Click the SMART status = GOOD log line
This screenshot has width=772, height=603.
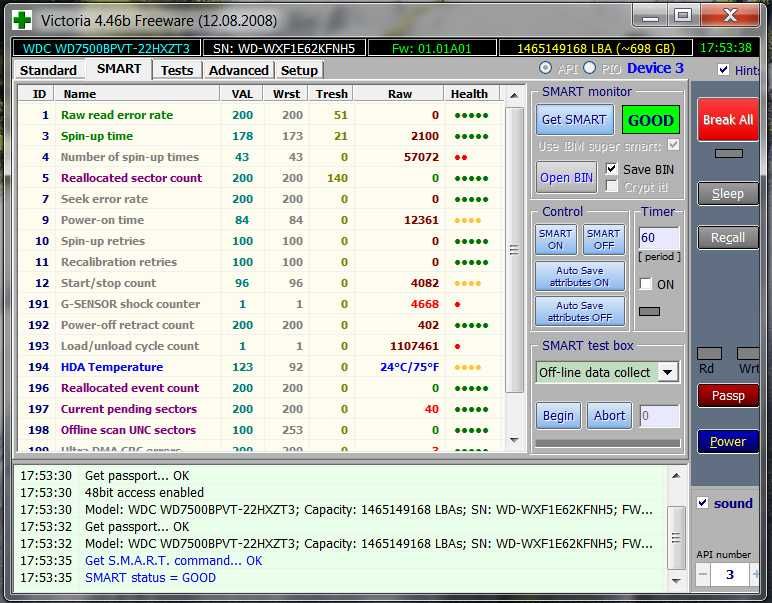[x=150, y=577]
